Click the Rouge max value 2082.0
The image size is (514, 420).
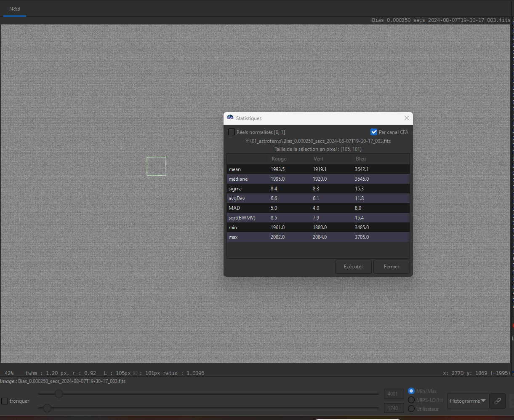[278, 237]
